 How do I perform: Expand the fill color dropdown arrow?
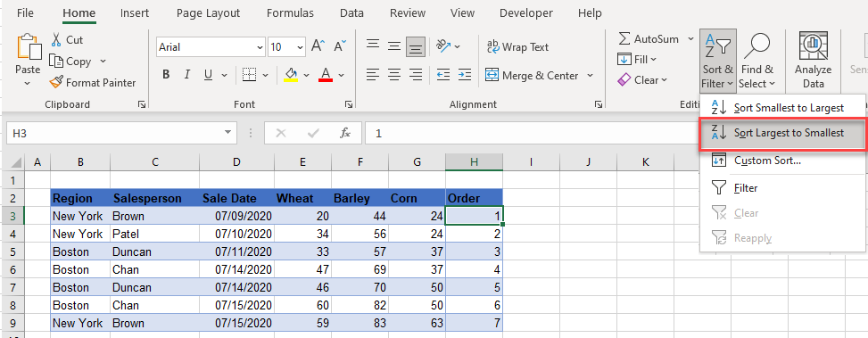(x=306, y=75)
